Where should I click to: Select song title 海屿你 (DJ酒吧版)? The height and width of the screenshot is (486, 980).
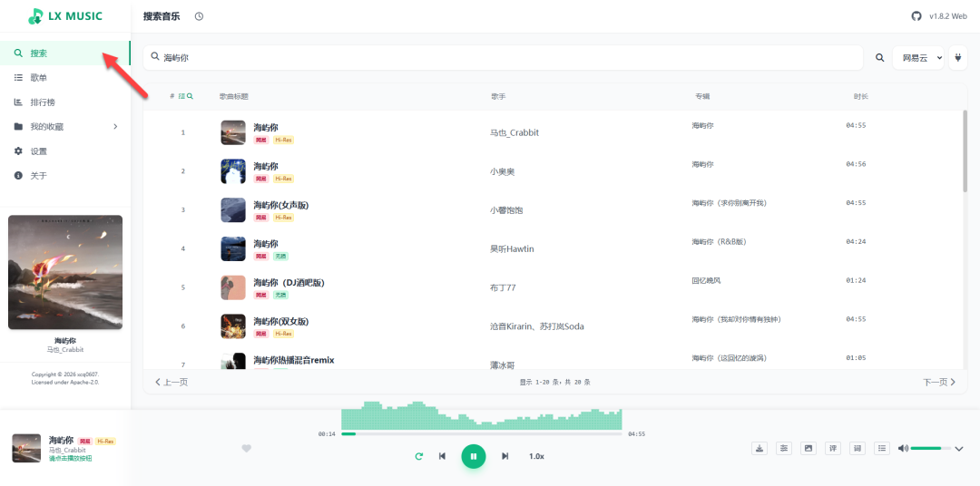289,282
